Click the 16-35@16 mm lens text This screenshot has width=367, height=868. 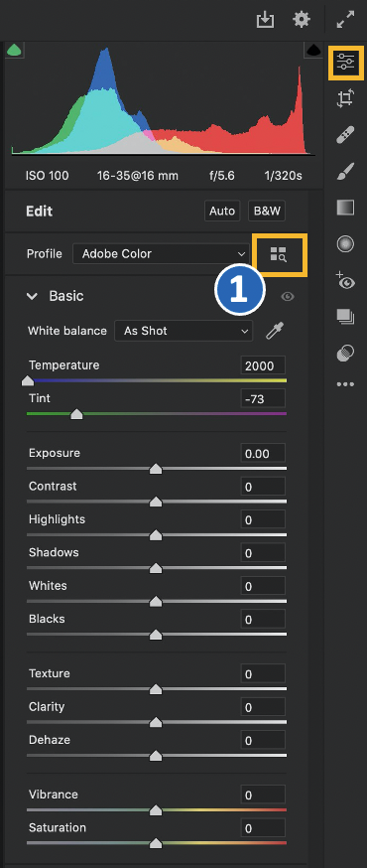click(x=138, y=176)
